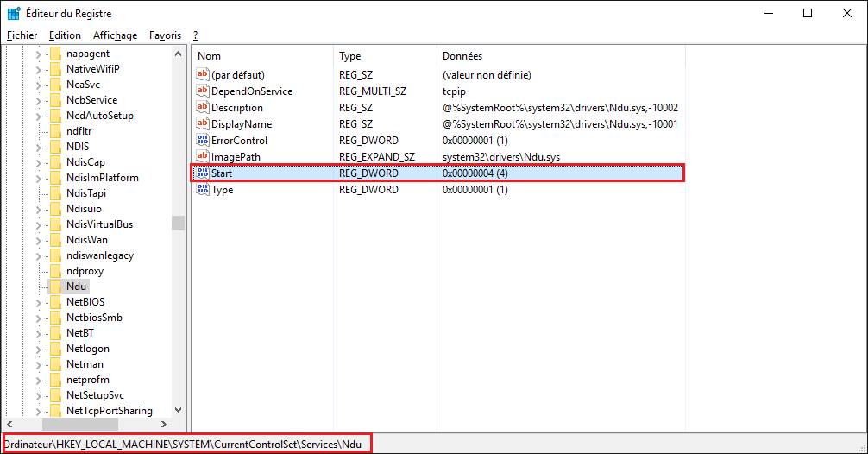This screenshot has width=868, height=454.
Task: Select the DisplayName value entry
Action: tap(242, 124)
